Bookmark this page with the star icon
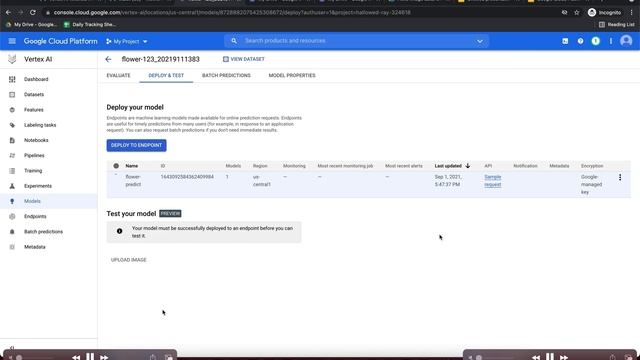The height and width of the screenshot is (360, 640). click(577, 13)
